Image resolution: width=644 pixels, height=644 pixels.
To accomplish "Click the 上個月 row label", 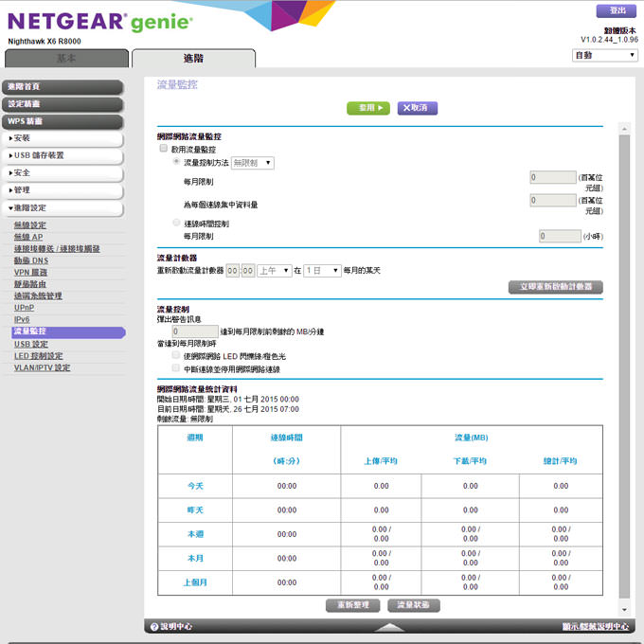I will 195,582.
